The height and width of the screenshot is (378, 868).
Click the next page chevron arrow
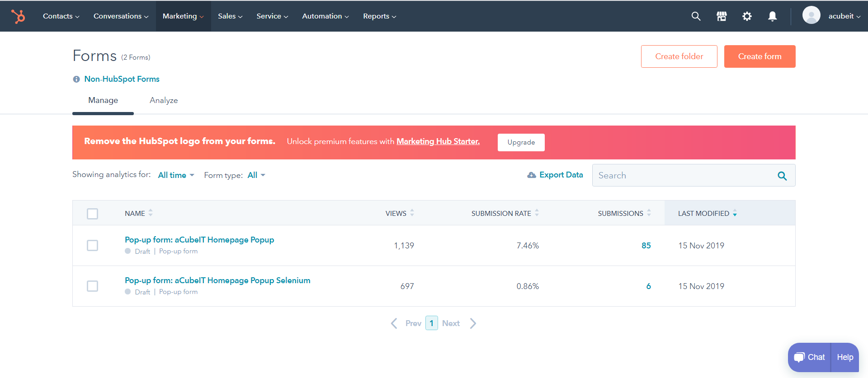pyautogui.click(x=473, y=323)
